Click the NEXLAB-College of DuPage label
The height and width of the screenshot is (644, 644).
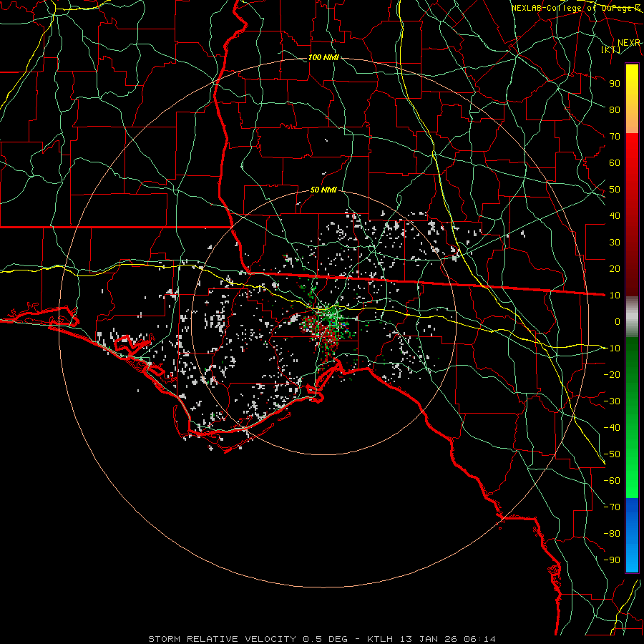[575, 8]
